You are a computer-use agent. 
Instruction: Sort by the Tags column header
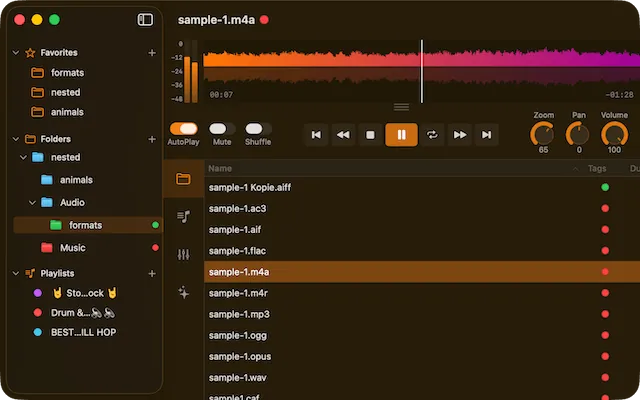[597, 168]
